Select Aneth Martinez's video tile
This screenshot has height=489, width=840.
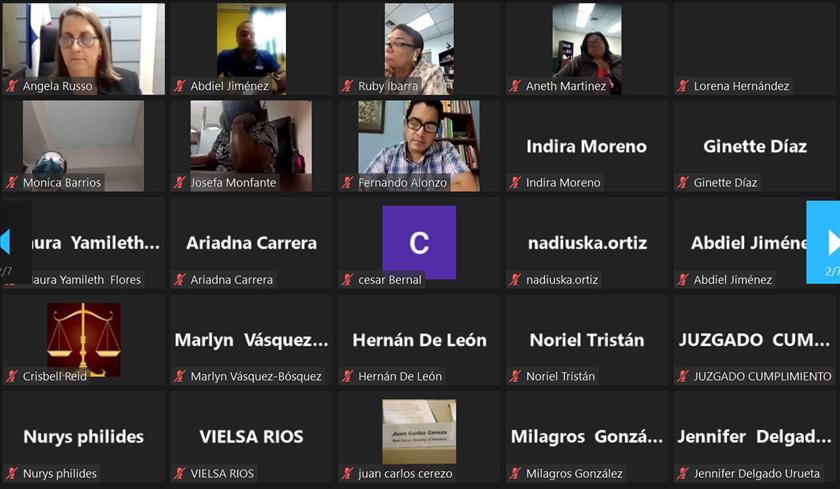pyautogui.click(x=587, y=49)
